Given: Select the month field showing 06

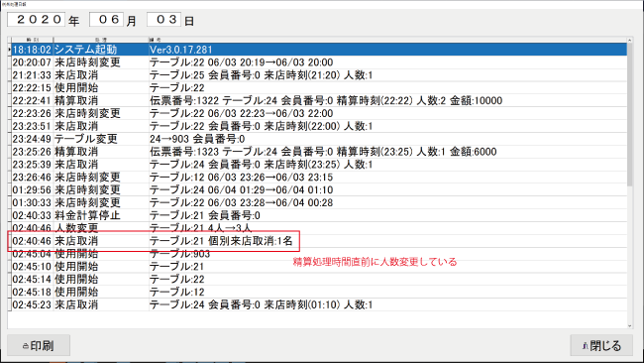Looking at the screenshot, I should tap(106, 19).
